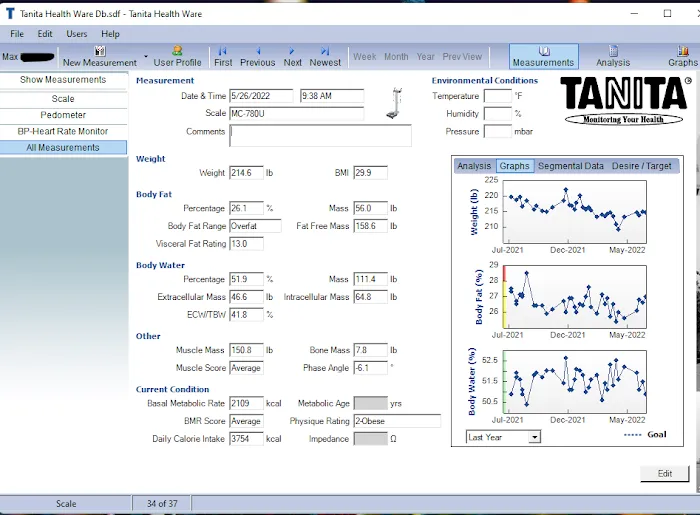This screenshot has width=700, height=515.
Task: Open the Users menu
Action: tap(77, 34)
